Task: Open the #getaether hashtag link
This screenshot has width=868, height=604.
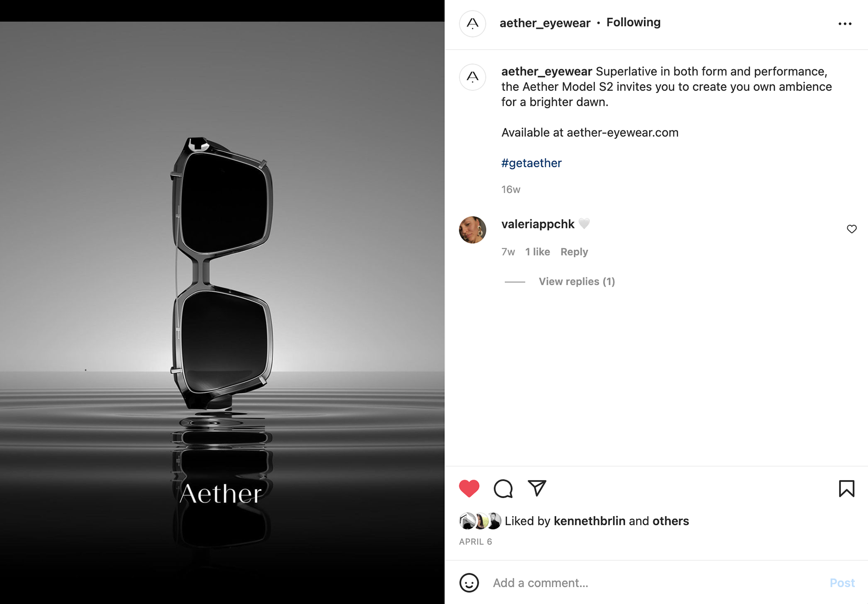Action: [531, 163]
